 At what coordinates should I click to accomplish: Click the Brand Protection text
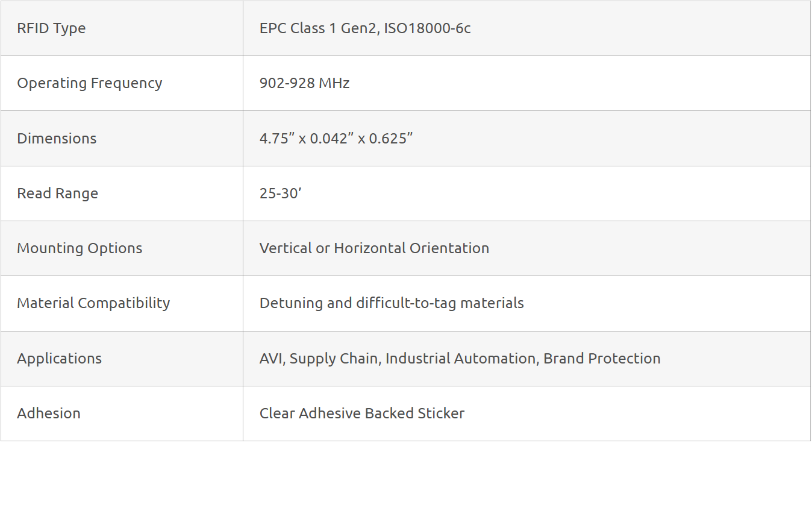[x=602, y=359]
